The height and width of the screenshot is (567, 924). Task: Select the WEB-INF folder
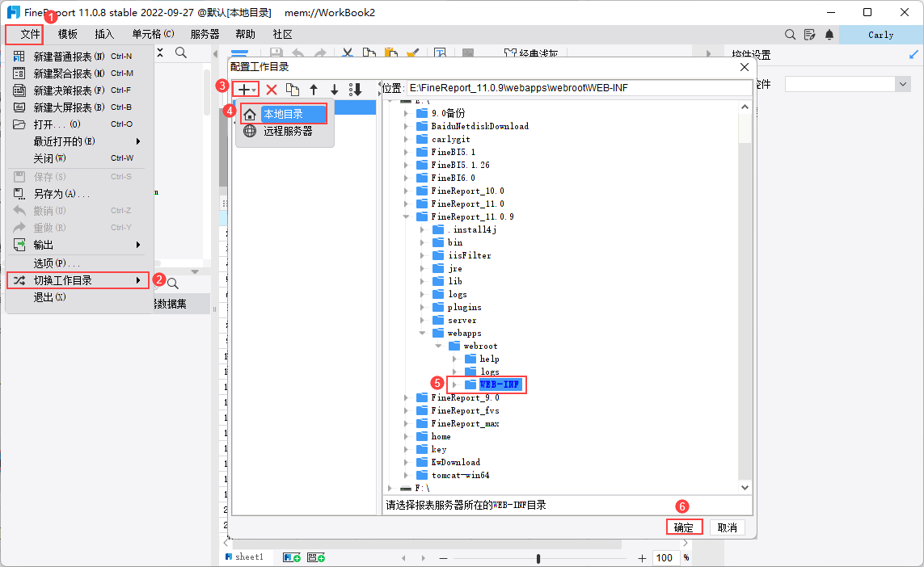click(x=499, y=384)
